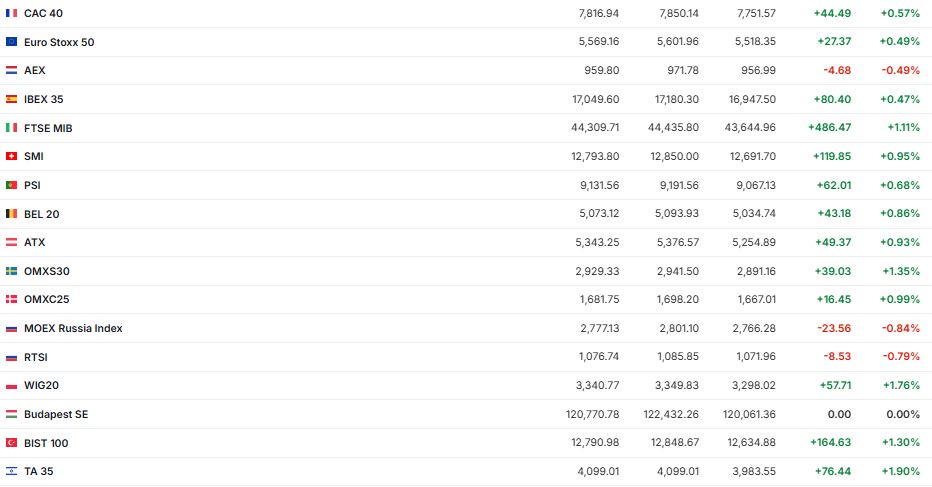Viewport: 932px width, 487px height.
Task: Open the OMXC25 index link
Action: (46, 299)
